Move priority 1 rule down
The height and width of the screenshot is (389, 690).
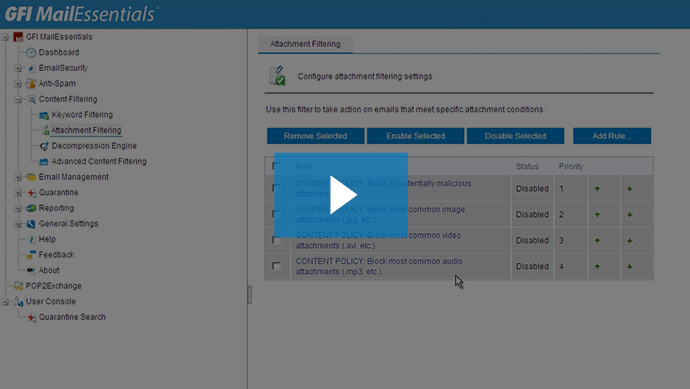tap(630, 189)
